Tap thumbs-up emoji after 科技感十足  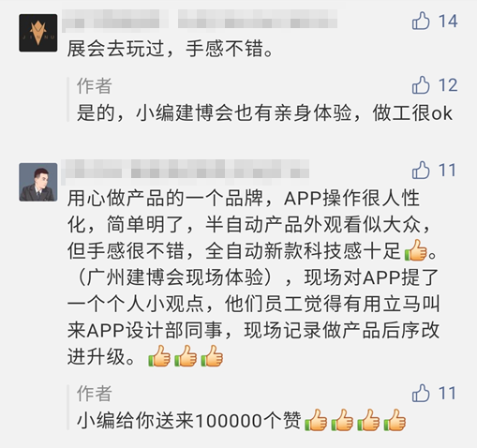416,250
